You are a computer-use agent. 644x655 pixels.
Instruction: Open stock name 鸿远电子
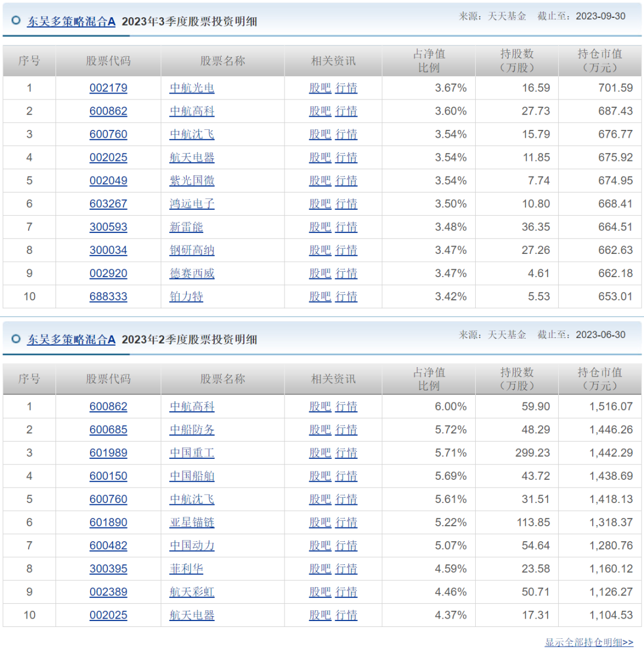pos(192,204)
